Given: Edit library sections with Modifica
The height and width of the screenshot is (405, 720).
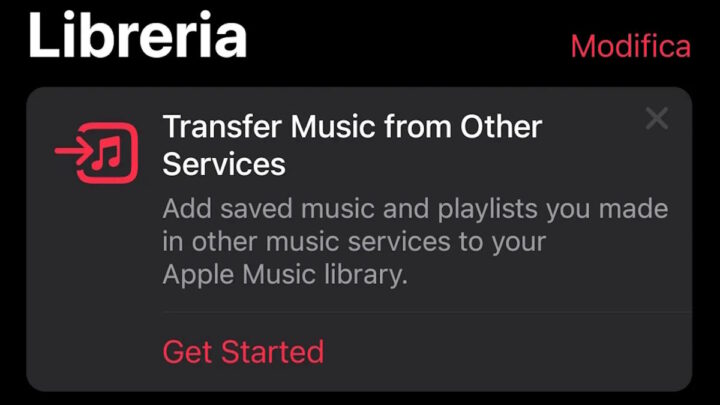Looking at the screenshot, I should point(630,46).
